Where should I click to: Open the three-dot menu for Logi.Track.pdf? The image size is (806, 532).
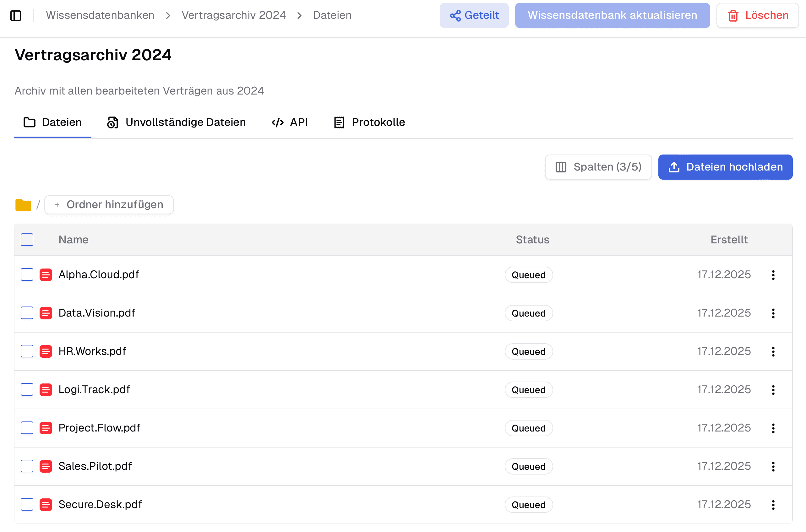[x=773, y=390]
